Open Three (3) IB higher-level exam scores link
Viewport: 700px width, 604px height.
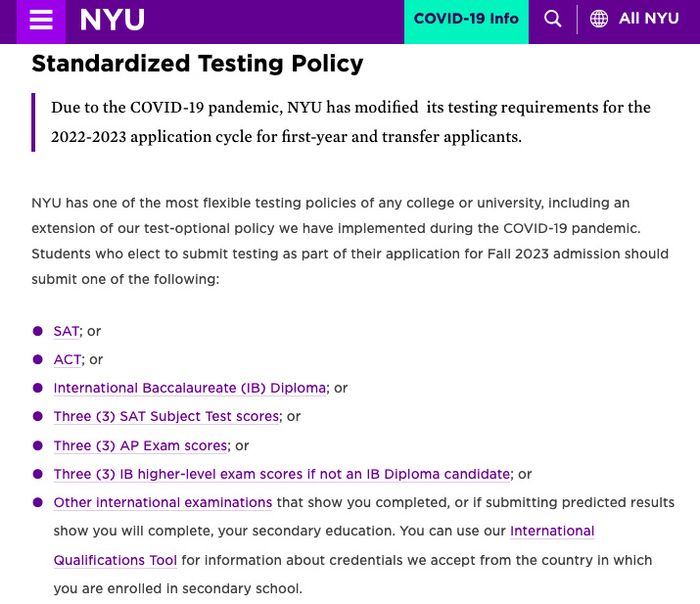pyautogui.click(x=282, y=474)
